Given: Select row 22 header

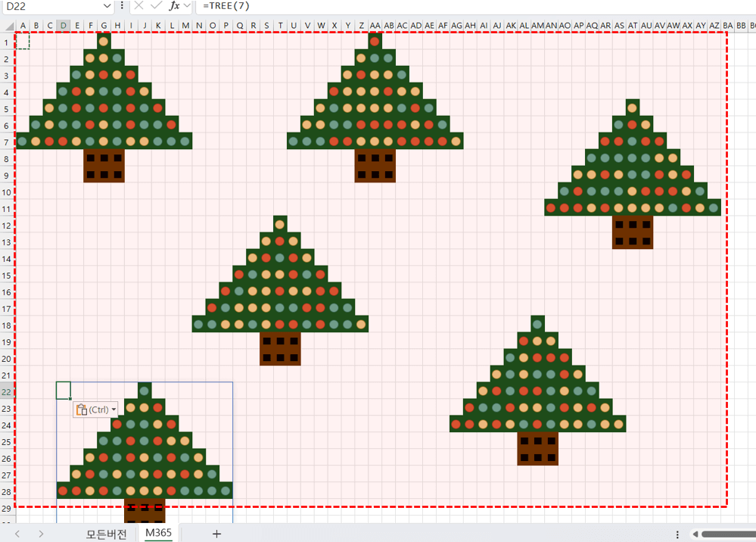Looking at the screenshot, I should [x=7, y=392].
